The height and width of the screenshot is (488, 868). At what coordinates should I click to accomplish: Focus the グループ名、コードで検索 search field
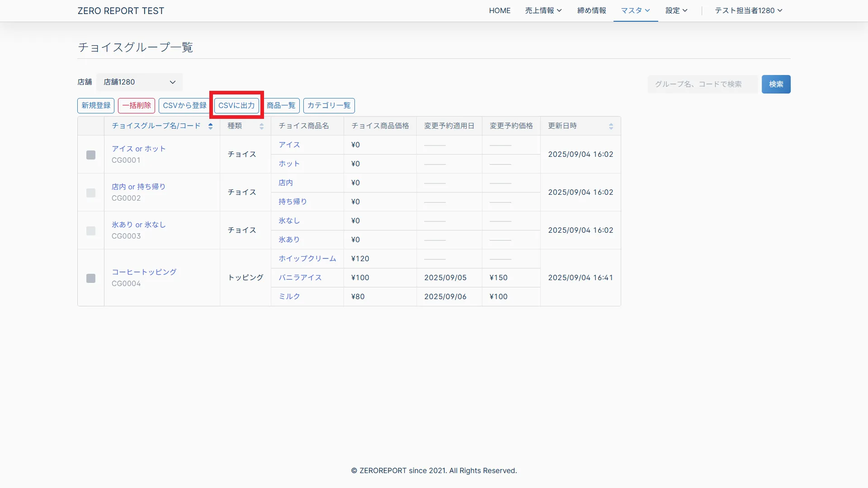(x=702, y=84)
